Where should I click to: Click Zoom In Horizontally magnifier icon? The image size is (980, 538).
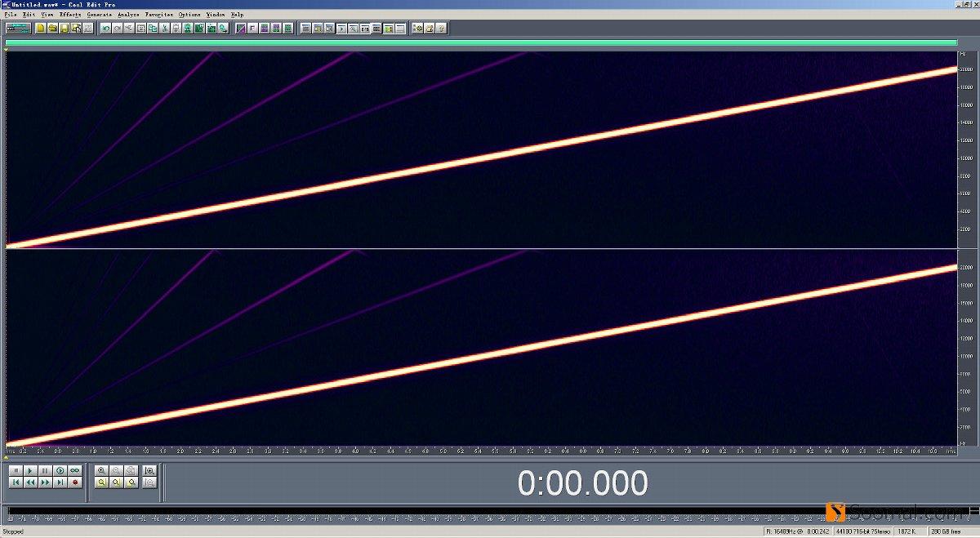pyautogui.click(x=101, y=471)
